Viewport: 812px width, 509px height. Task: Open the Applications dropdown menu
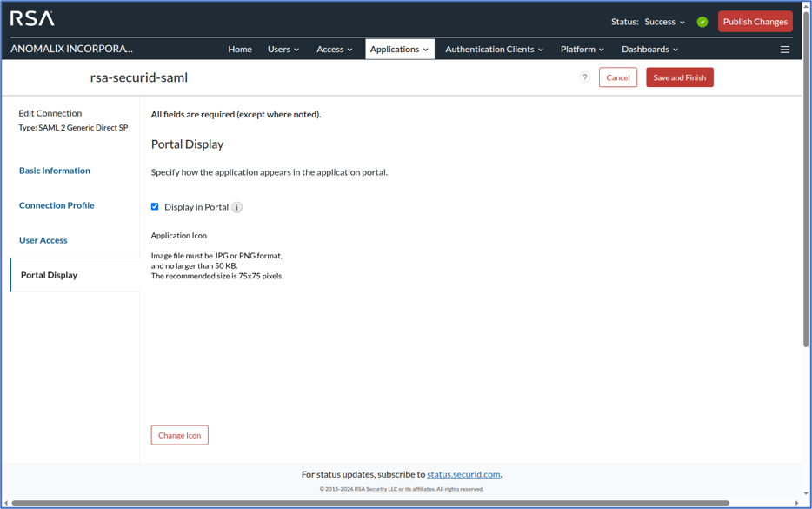[399, 50]
